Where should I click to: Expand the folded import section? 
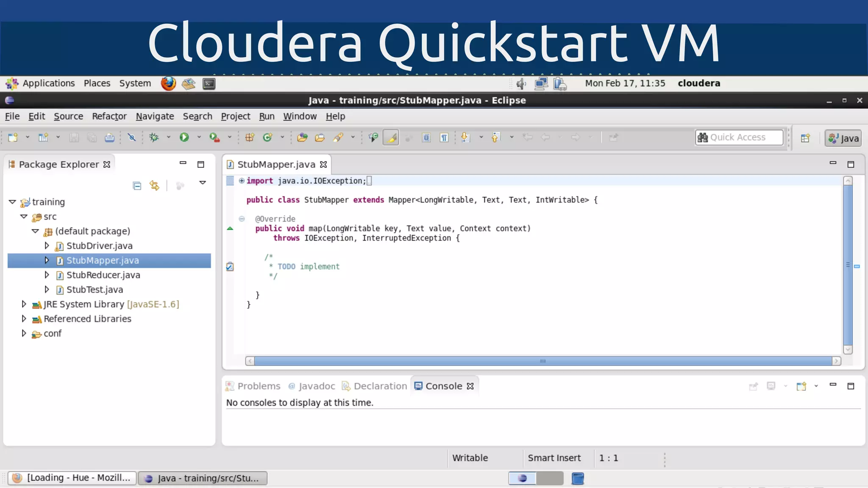tap(242, 180)
